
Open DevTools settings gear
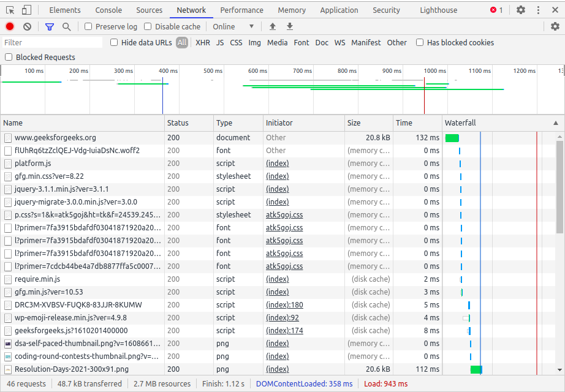click(x=521, y=10)
